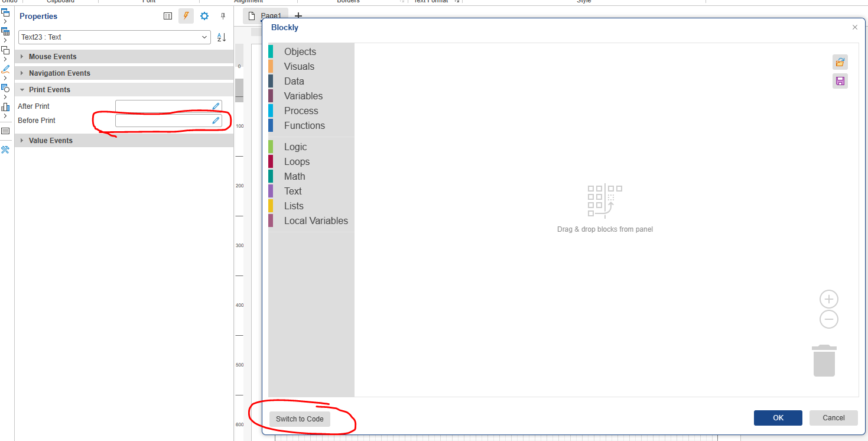The height and width of the screenshot is (441, 868).
Task: Zoom out the Blockly workspace
Action: click(829, 319)
